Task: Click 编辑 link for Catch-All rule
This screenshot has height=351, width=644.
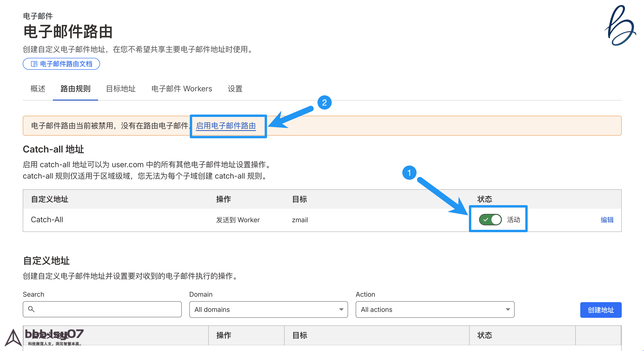Action: click(607, 220)
